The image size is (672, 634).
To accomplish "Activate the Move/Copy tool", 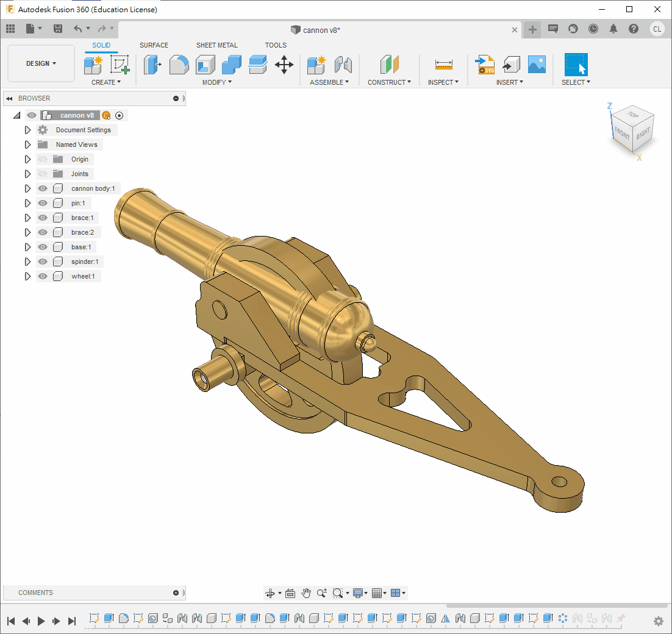I will tap(284, 64).
